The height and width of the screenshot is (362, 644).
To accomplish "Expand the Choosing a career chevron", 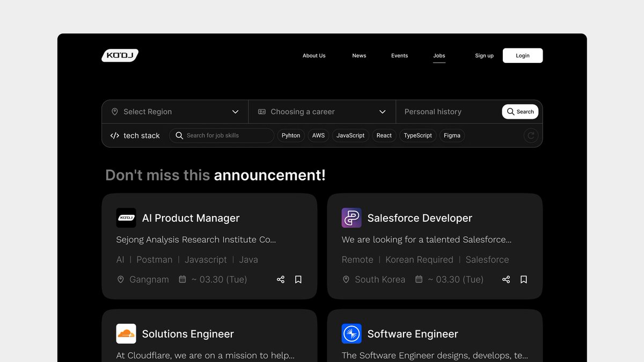I will pos(382,112).
